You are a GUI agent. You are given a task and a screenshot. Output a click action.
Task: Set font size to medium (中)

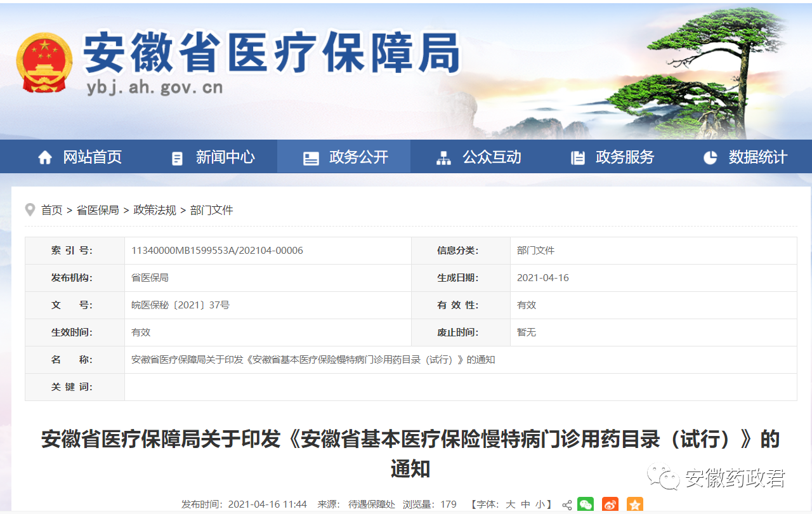point(525,504)
